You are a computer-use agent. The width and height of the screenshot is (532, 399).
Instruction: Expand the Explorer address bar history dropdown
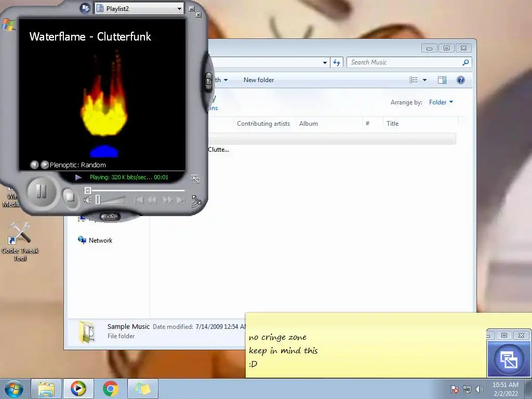[325, 62]
